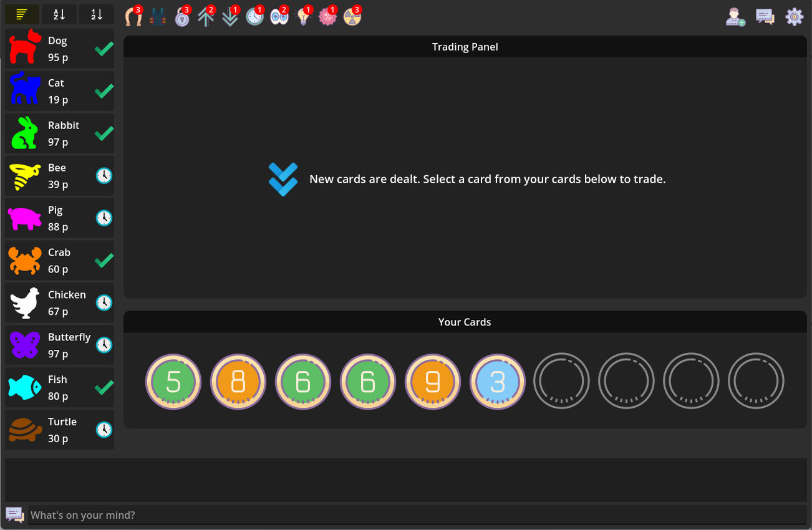Toggle the checkmark status on Dog
Screen dimensions: 812x530
point(104,48)
